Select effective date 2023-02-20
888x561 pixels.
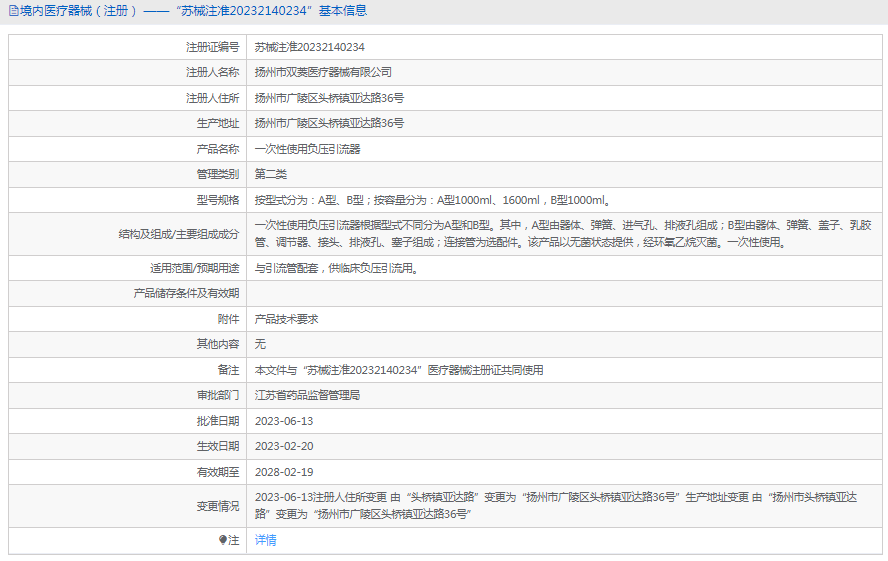[x=284, y=446]
